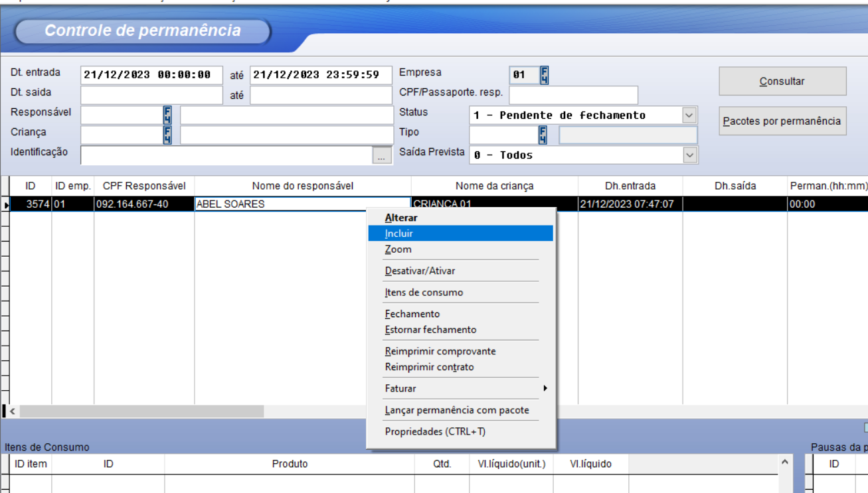Screen dimensions: 868x493
Task: Click the scroll-up arrow in Itens de Consumo
Action: point(785,462)
